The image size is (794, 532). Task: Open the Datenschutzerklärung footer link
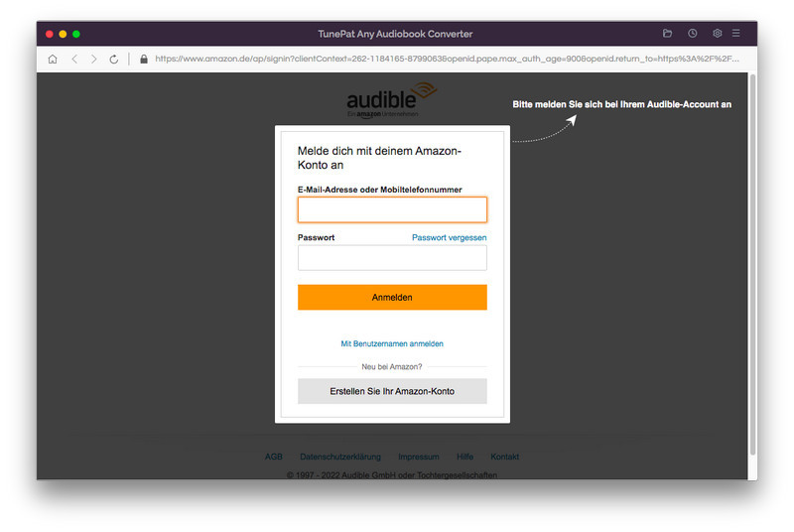[340, 457]
